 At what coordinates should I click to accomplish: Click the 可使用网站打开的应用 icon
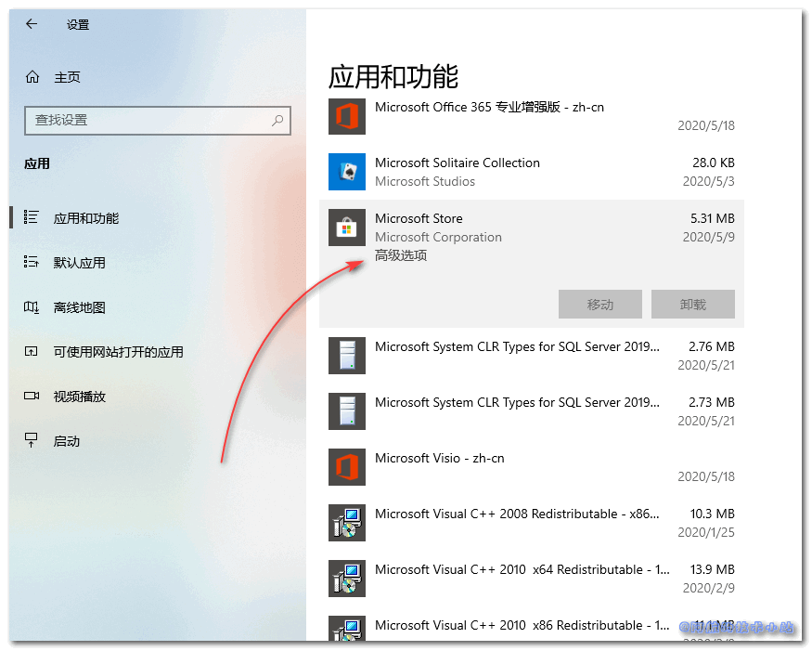point(32,352)
